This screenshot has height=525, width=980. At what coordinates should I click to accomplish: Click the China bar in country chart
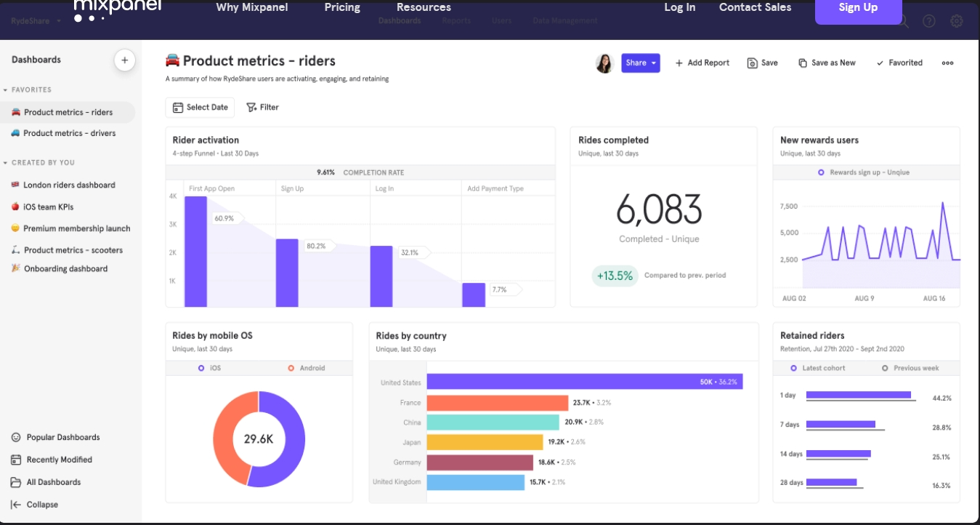pos(493,422)
